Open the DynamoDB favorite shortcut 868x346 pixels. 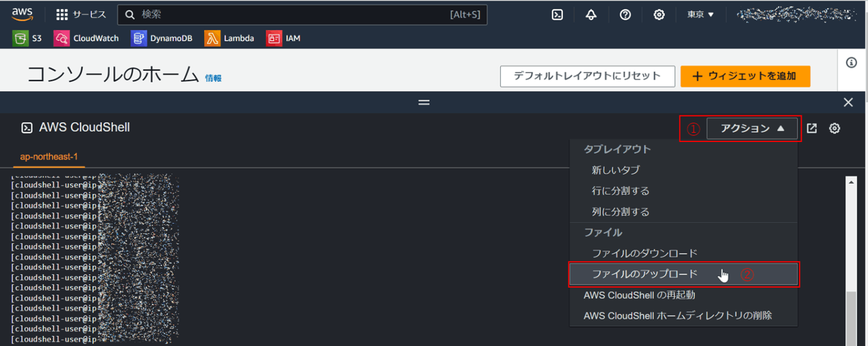162,38
